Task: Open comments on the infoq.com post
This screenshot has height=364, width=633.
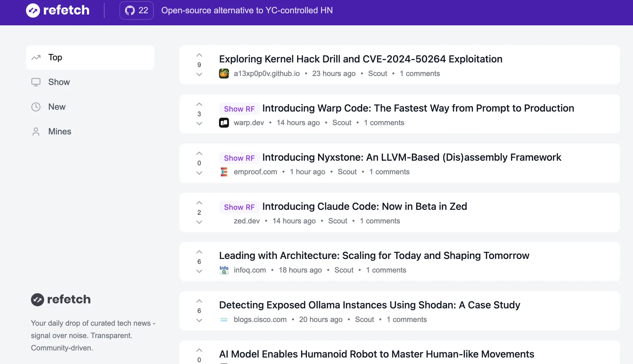Action: [386, 270]
